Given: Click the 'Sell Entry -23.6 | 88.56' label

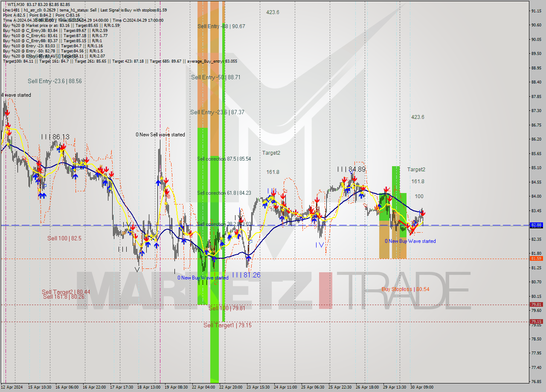Looking at the screenshot, I should pyautogui.click(x=55, y=81).
